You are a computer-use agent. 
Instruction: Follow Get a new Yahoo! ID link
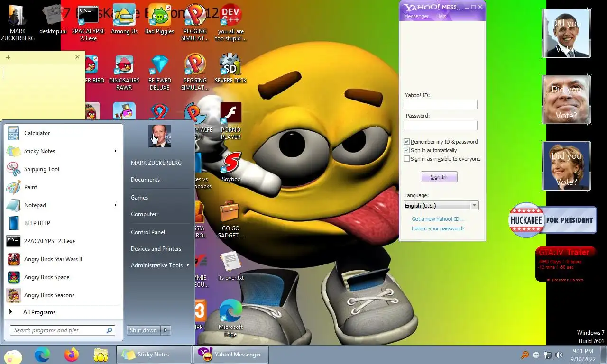(x=438, y=219)
